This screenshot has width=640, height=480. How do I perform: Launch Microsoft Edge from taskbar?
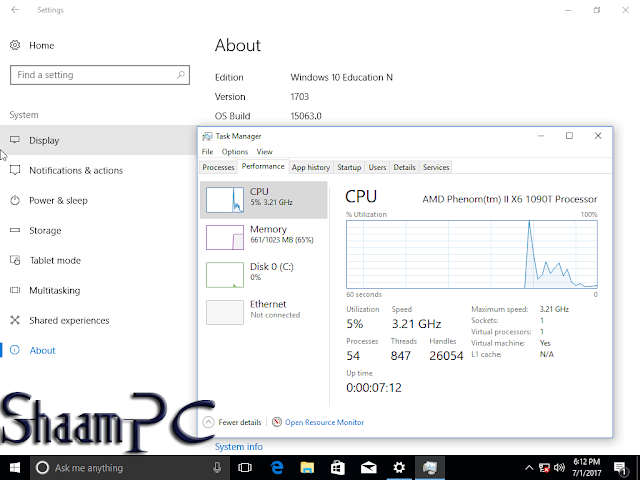(x=277, y=468)
